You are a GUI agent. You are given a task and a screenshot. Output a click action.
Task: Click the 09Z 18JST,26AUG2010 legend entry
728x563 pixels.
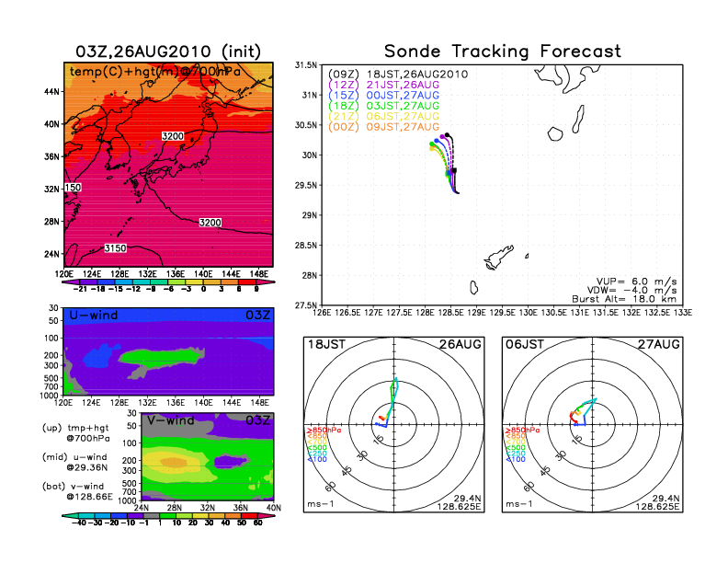click(x=398, y=75)
